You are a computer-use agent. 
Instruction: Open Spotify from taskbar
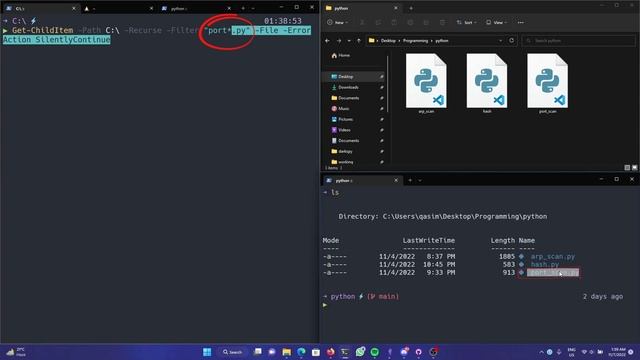point(374,352)
